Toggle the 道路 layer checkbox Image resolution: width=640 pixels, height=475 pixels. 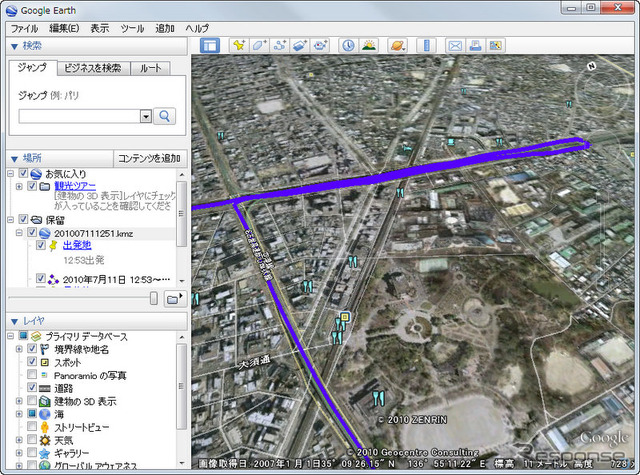click(x=32, y=387)
